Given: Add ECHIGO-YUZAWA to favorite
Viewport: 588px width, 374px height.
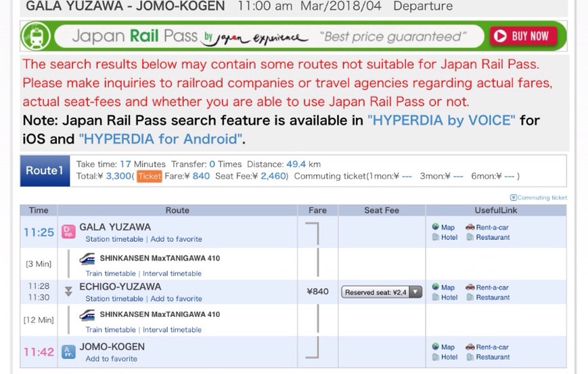Looking at the screenshot, I should coord(176,299).
